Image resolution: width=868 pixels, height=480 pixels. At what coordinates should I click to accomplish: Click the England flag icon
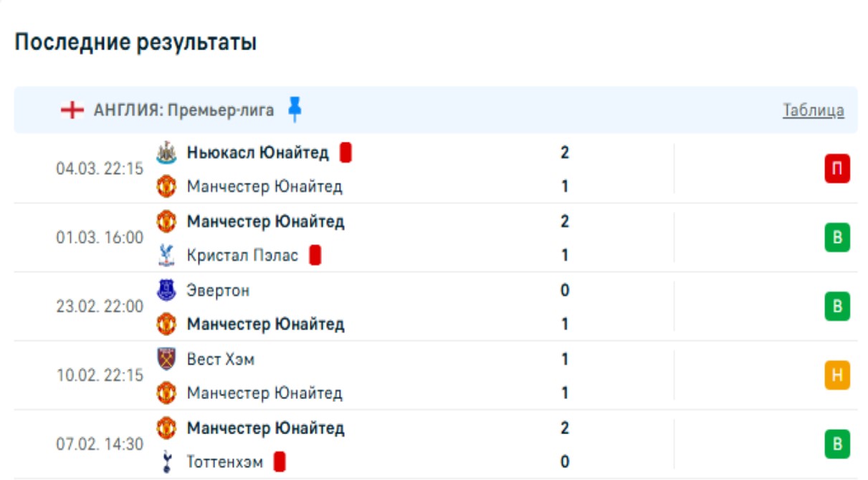[x=72, y=110]
